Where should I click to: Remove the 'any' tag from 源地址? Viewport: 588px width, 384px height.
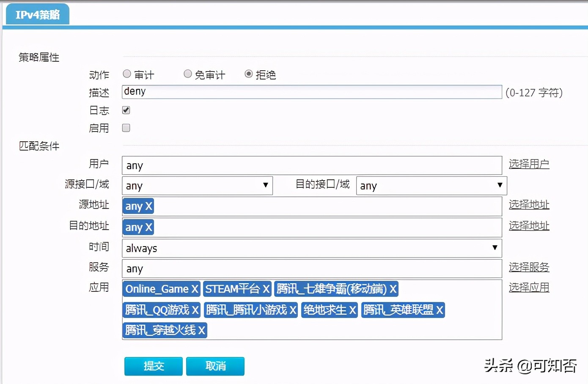[x=148, y=206]
